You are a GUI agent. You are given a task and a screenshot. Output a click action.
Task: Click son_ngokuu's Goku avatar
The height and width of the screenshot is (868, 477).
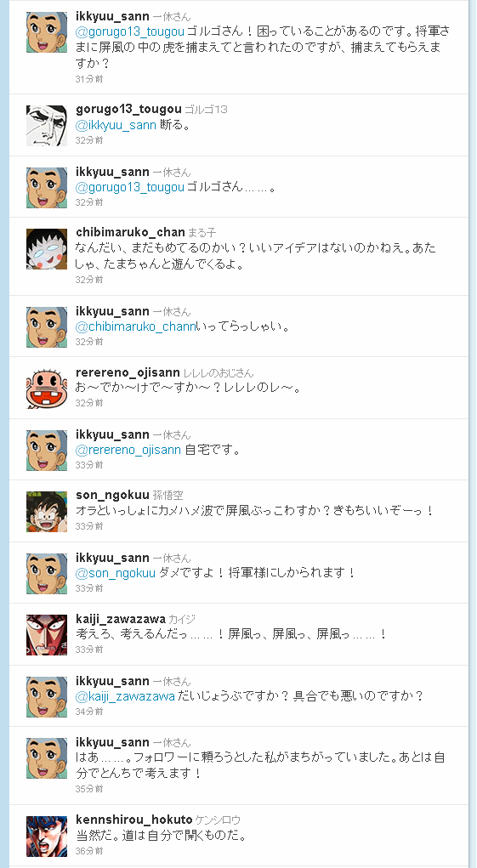[47, 512]
